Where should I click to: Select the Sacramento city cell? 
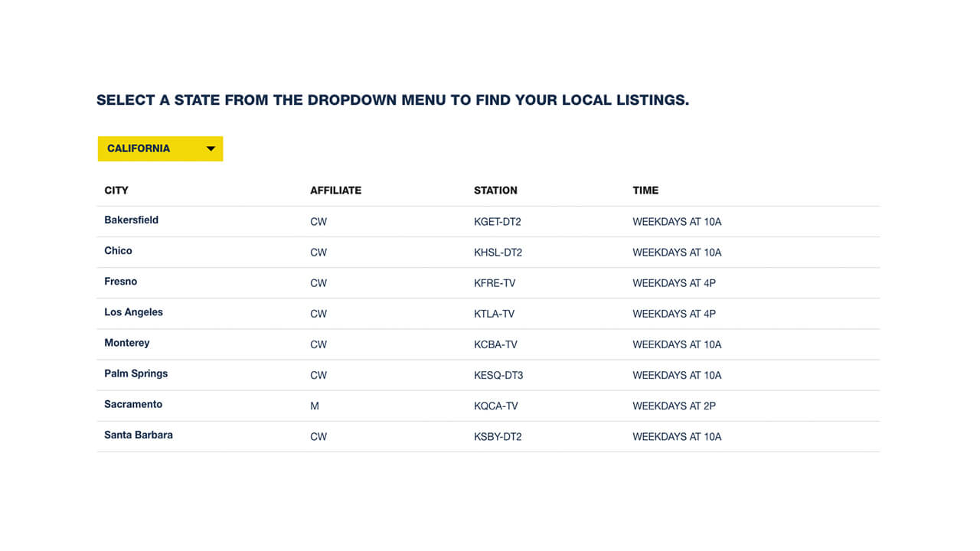(133, 404)
